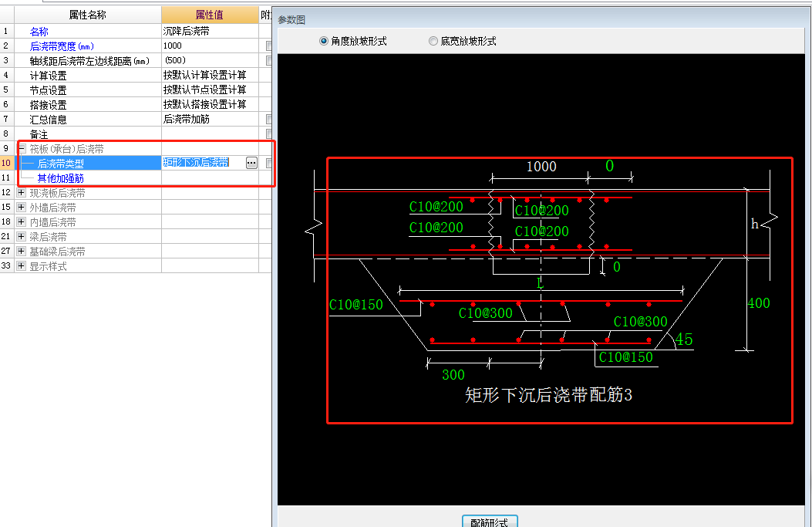Click the 1000 width value cell

coord(211,46)
